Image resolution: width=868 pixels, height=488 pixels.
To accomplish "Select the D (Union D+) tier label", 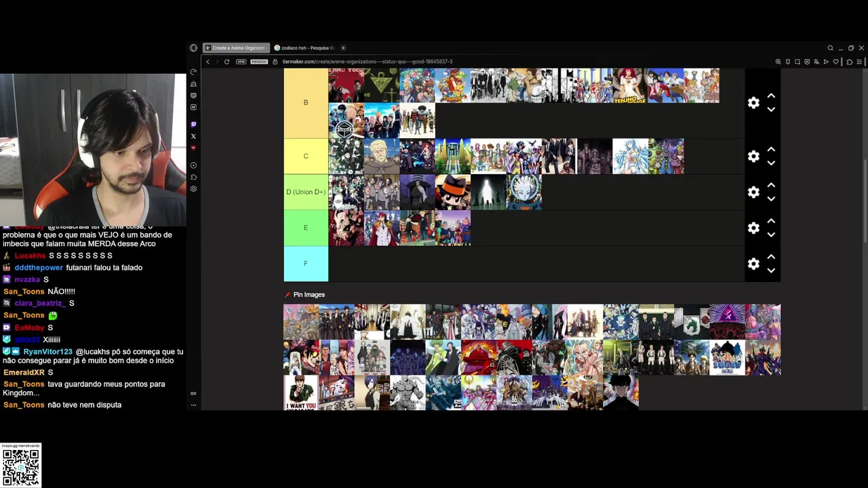I will pos(306,192).
